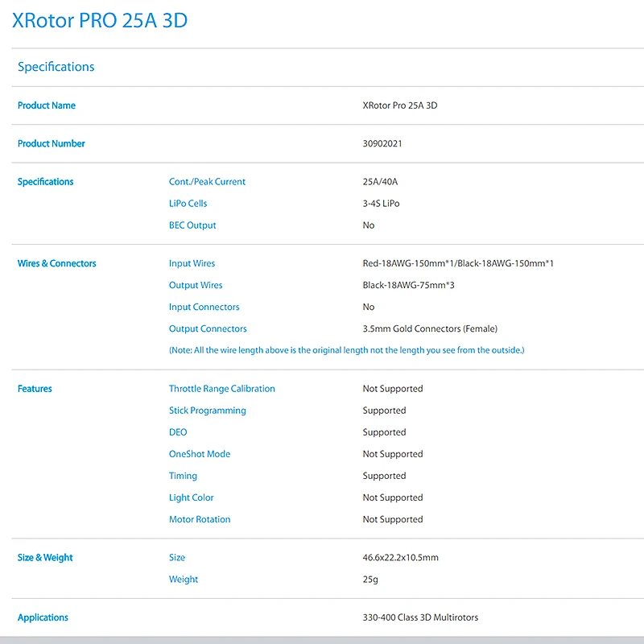Click the Input Wires label
644x644 pixels.
click(192, 264)
